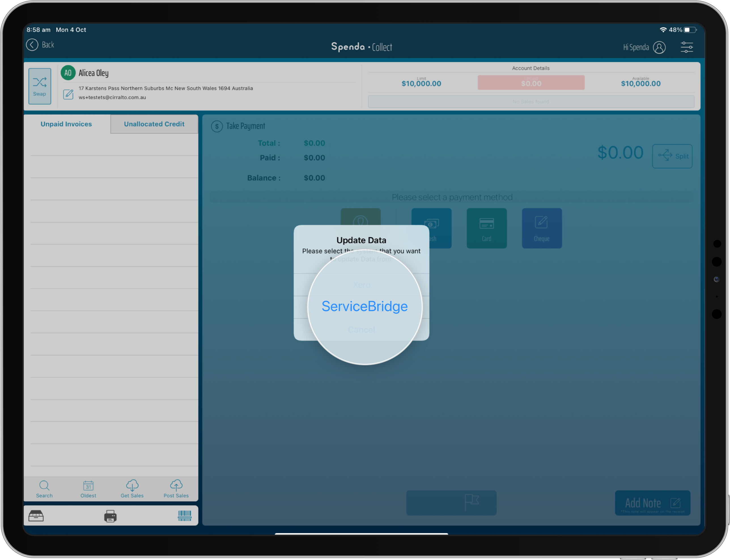Click the Swap customer button
Screen dimensions: 730x560
pyautogui.click(x=40, y=86)
